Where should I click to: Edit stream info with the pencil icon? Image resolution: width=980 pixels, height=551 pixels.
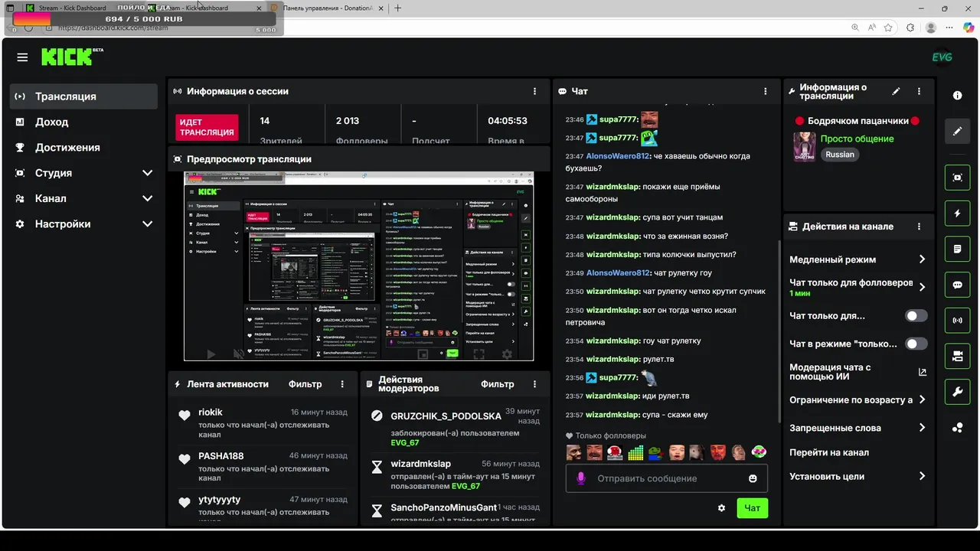(896, 91)
